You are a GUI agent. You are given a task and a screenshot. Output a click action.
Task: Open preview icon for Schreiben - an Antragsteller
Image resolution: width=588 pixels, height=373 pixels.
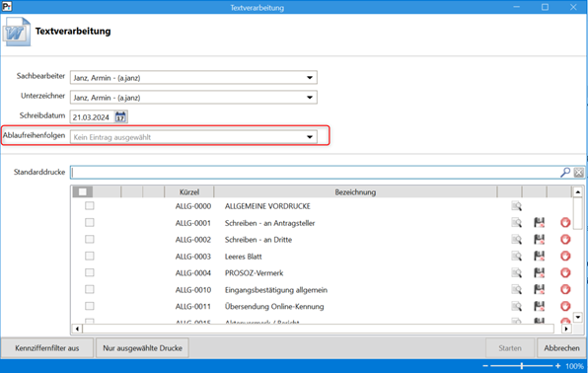click(x=516, y=223)
